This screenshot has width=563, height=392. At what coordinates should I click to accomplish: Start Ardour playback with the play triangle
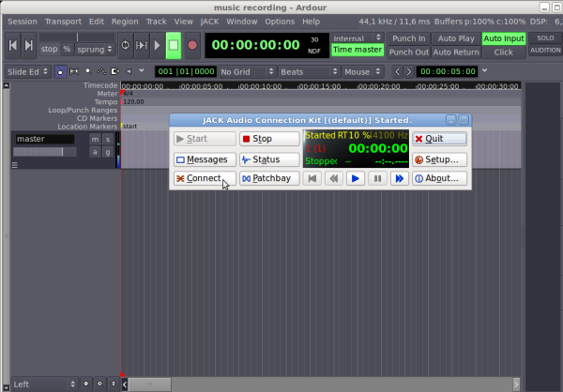pyautogui.click(x=158, y=46)
